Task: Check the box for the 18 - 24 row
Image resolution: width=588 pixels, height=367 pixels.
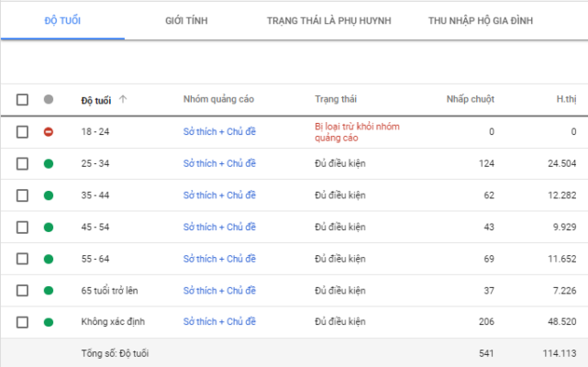Action: [23, 132]
